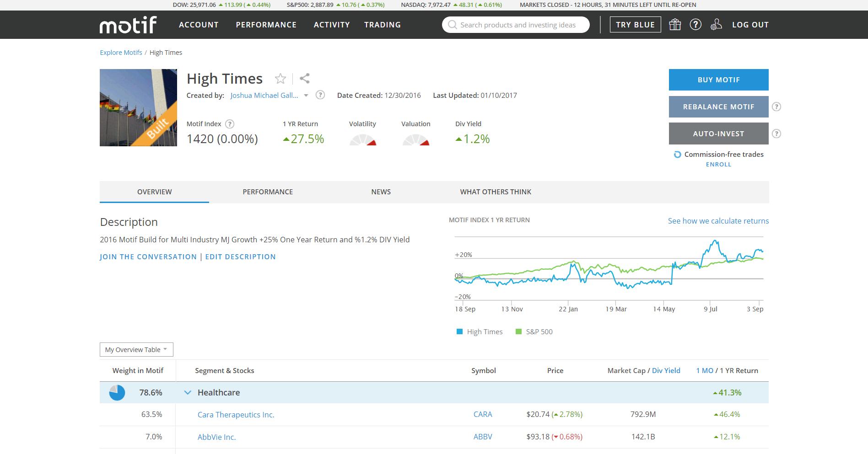Screen dimensions: 868x454
Task: Click ENROLL for commission-free trades
Action: click(x=718, y=165)
